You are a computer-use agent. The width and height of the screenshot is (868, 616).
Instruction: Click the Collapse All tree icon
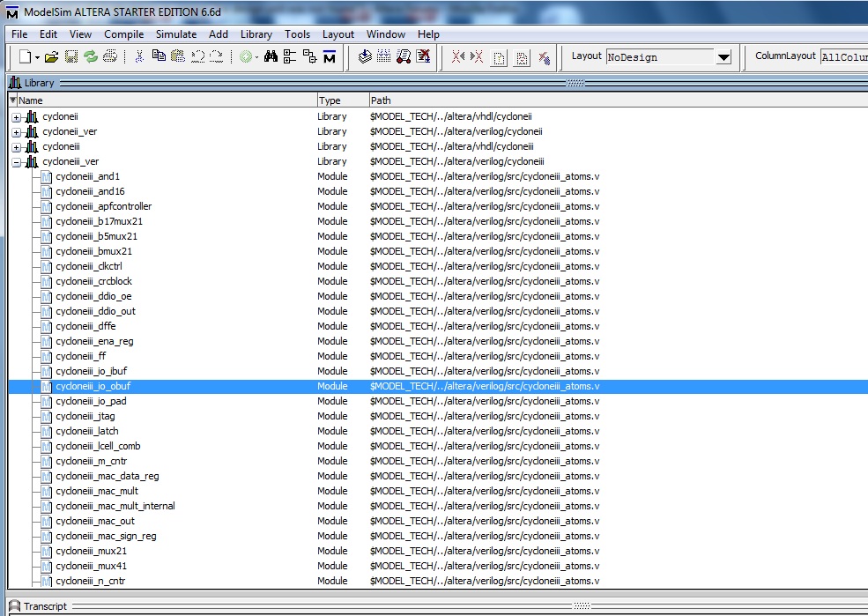pos(290,56)
